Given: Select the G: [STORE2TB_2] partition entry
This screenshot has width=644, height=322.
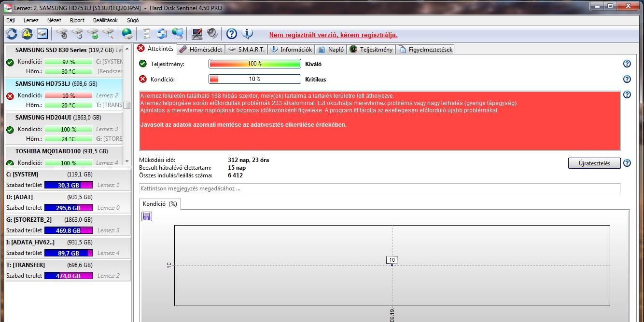Looking at the screenshot, I should tap(68, 225).
